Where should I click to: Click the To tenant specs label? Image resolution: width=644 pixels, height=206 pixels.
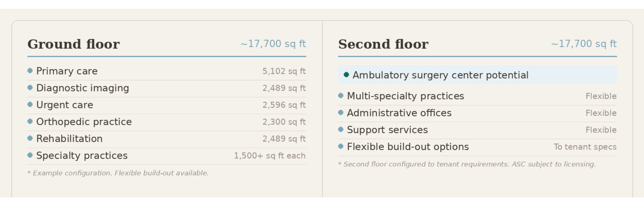[x=585, y=147]
